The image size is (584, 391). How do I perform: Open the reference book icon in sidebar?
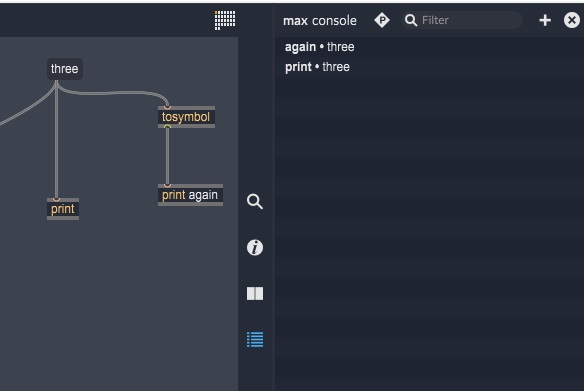255,293
